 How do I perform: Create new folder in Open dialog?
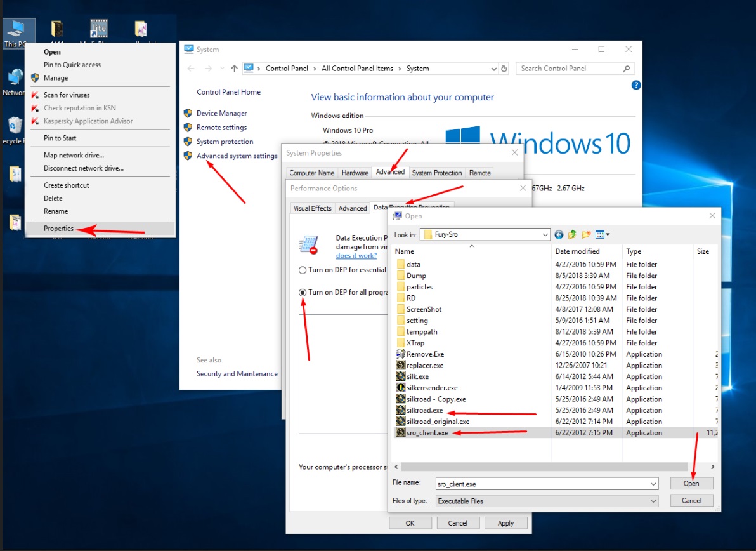pyautogui.click(x=586, y=235)
